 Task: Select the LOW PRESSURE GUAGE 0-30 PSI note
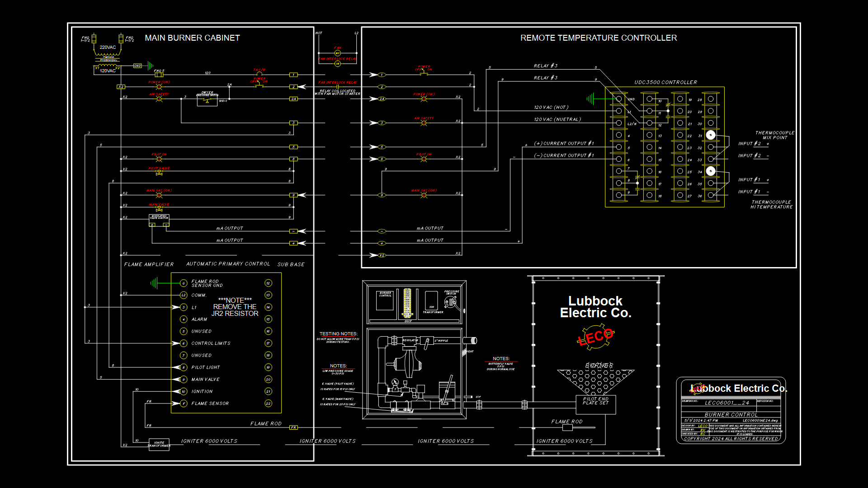coord(338,372)
